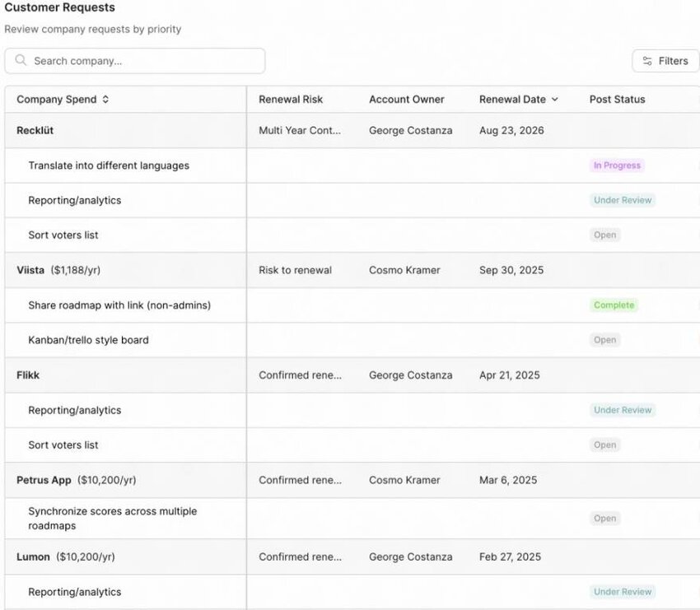The height and width of the screenshot is (610, 700).
Task: Select the Renewal Risk column header
Action: (x=291, y=100)
